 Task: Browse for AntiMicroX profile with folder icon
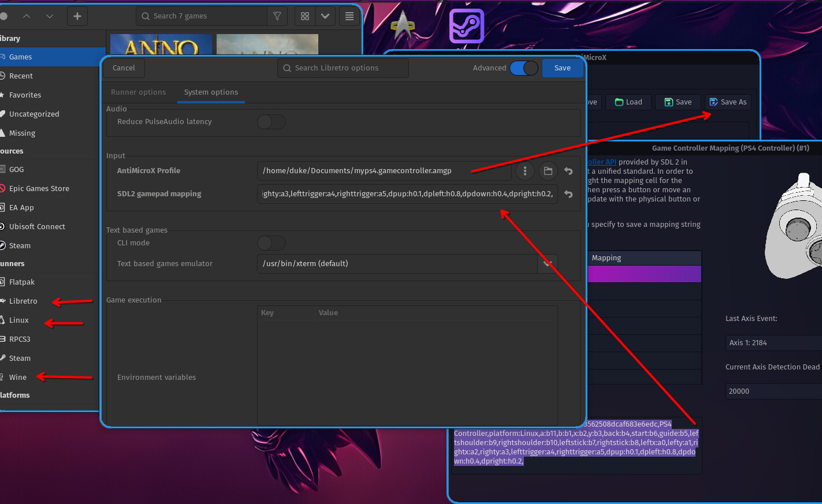click(548, 171)
